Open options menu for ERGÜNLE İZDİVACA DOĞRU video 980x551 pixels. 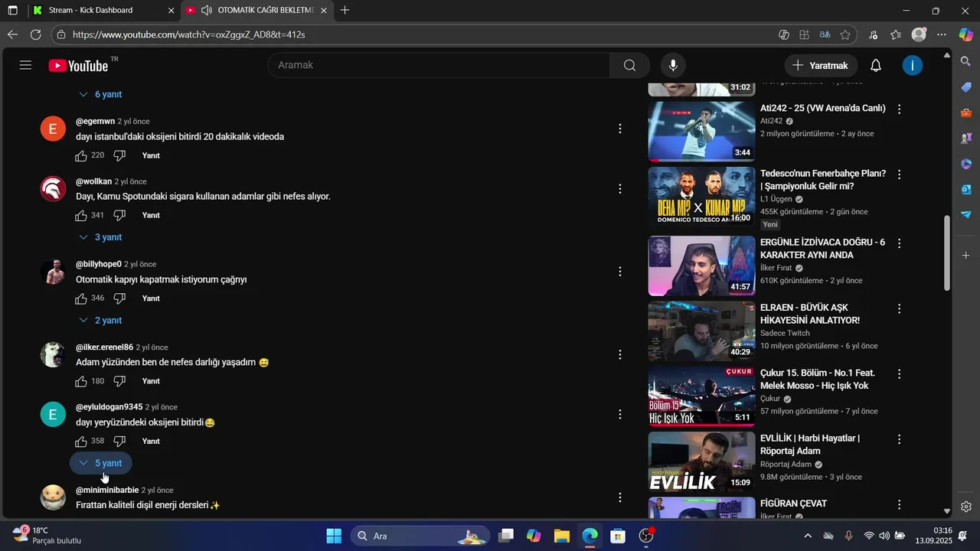[900, 243]
